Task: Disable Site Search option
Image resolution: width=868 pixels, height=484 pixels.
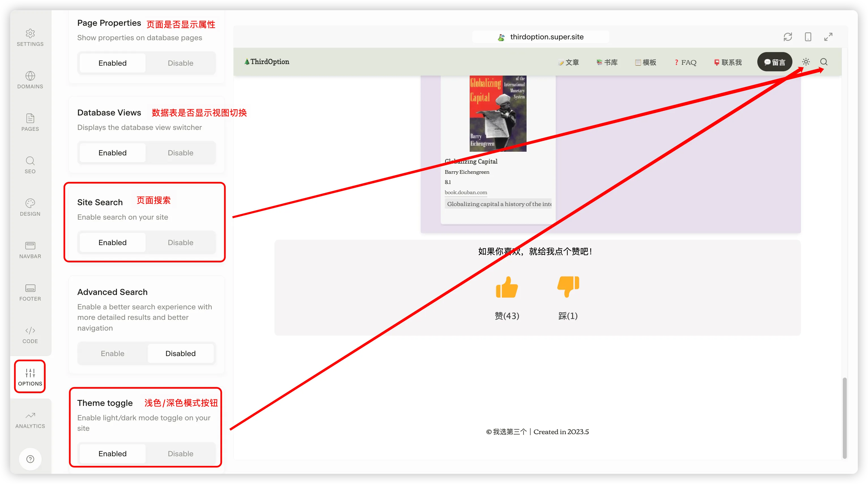Action: click(180, 243)
